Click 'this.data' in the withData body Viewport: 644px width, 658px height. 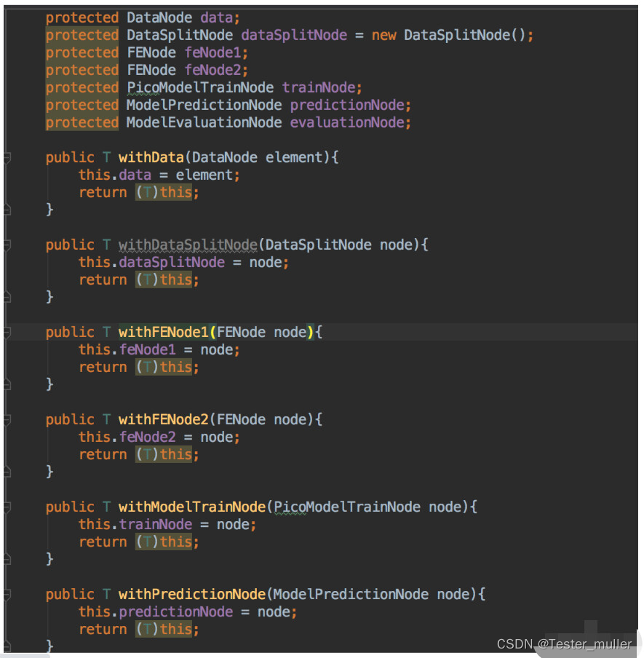click(x=115, y=175)
